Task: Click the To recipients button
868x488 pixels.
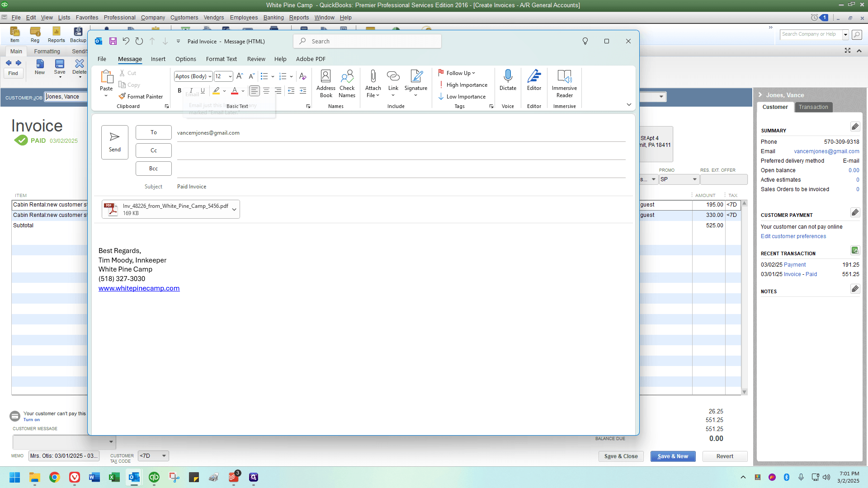Action: (x=154, y=132)
